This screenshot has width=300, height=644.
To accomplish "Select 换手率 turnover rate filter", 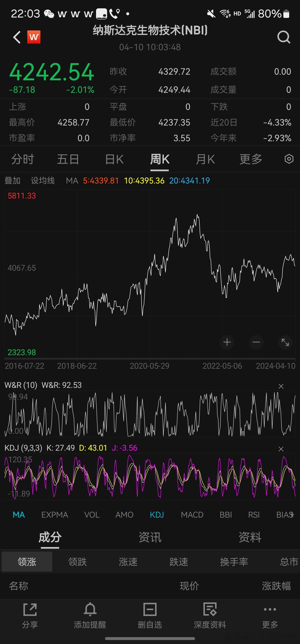I will pos(234,562).
